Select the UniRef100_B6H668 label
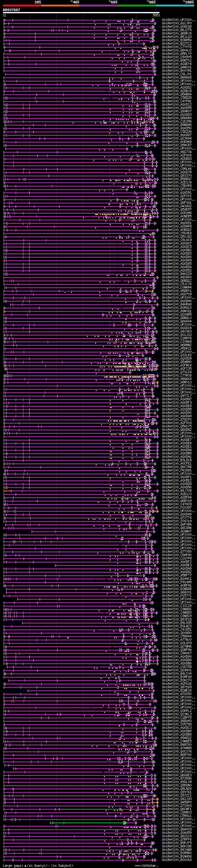 coord(177,77)
